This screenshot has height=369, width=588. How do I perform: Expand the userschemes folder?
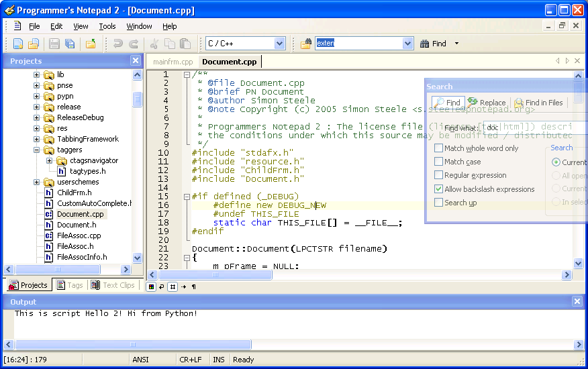36,182
